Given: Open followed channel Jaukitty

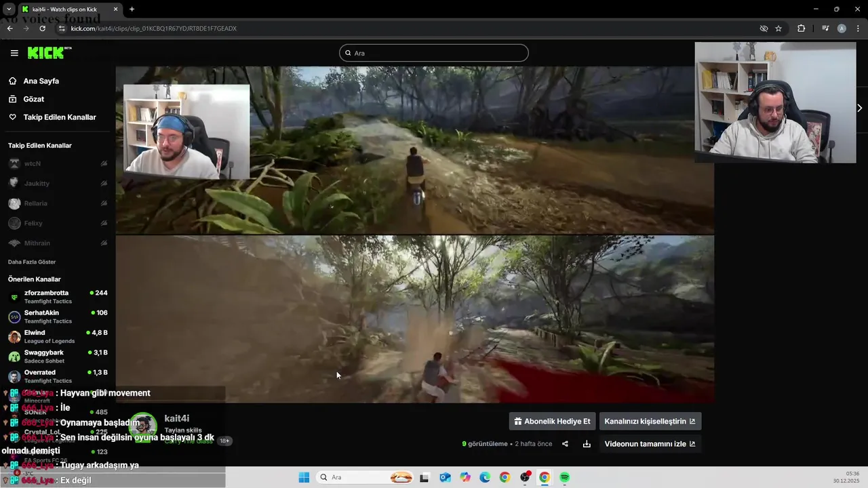Looking at the screenshot, I should [x=58, y=183].
